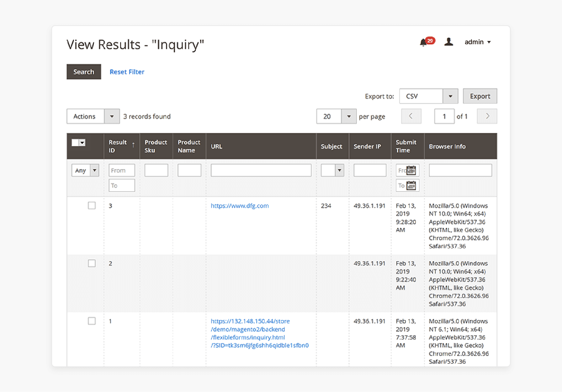Focus the Product Sku filter field
Image resolution: width=562 pixels, height=392 pixels.
coord(156,170)
